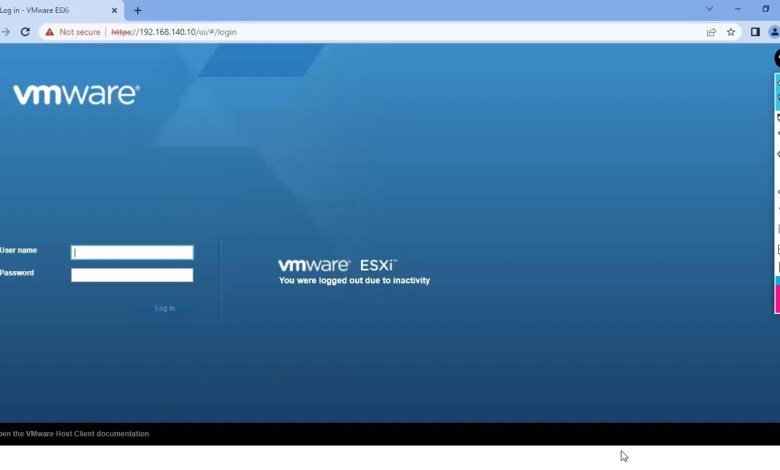Screen dimensions: 780x470
Task: Click the User name label
Action: pos(18,250)
